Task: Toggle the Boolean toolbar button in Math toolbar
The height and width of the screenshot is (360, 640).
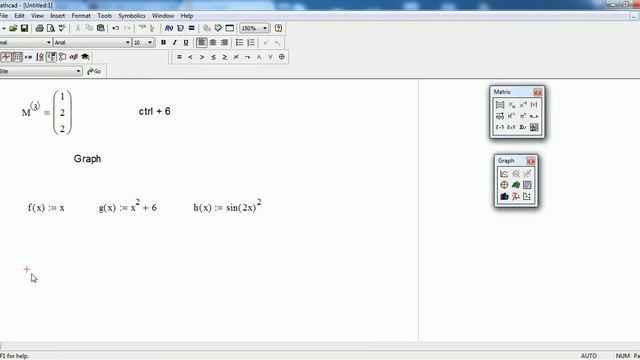Action: tap(51, 57)
